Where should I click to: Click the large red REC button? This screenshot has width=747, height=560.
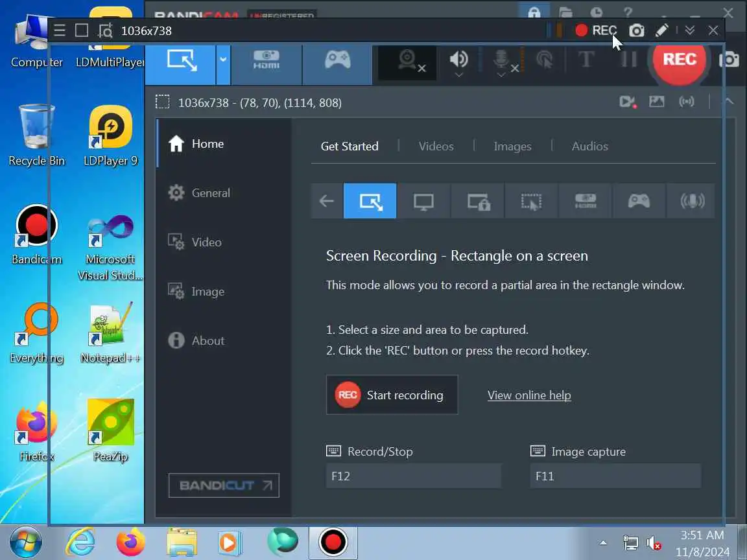680,60
